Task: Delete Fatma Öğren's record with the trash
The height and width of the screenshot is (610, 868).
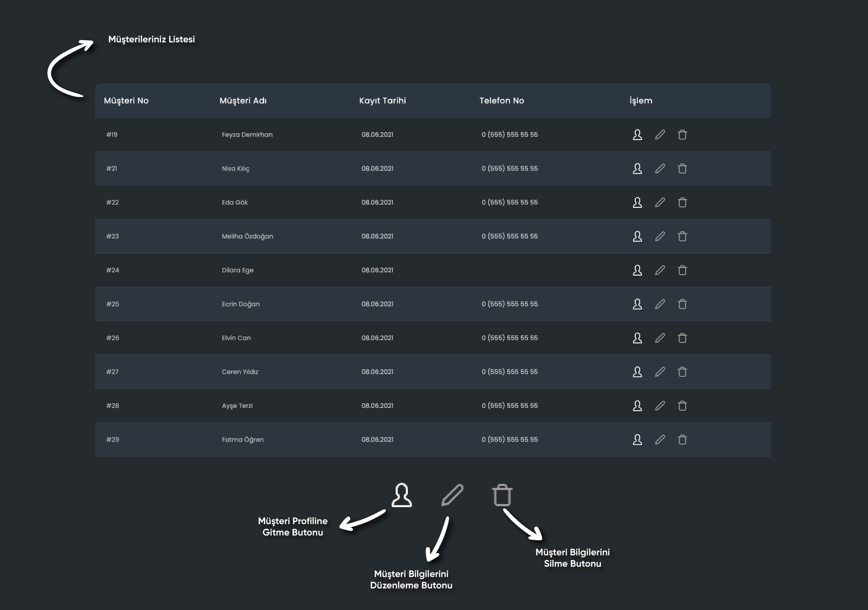Action: click(x=682, y=439)
